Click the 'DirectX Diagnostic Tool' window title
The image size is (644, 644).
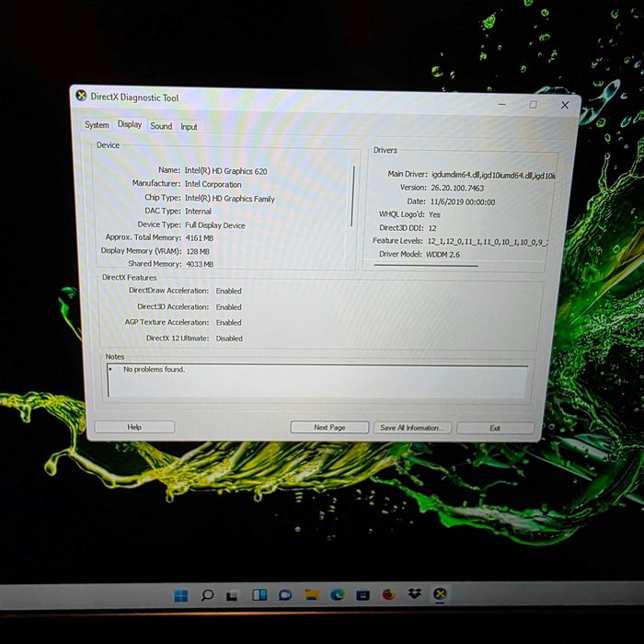[134, 98]
